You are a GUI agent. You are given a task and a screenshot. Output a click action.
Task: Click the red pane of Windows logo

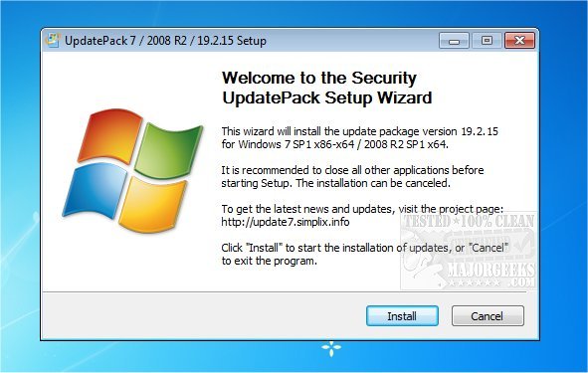(x=110, y=135)
